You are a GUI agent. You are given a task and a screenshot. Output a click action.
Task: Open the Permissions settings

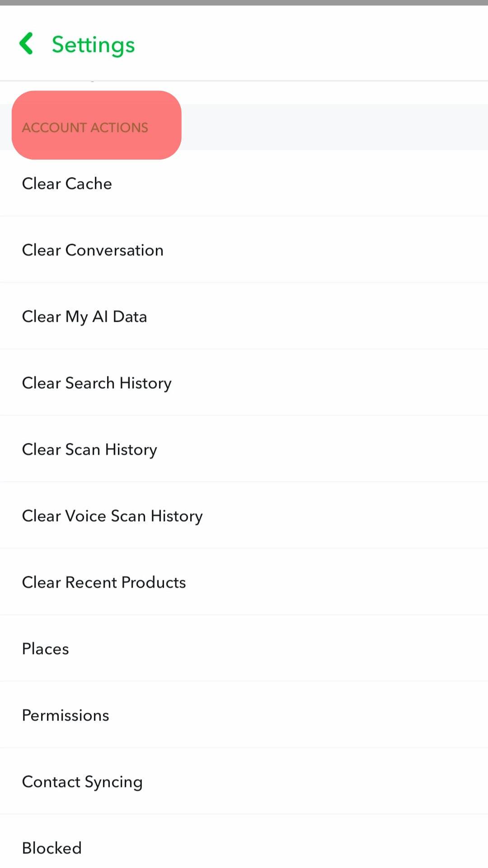click(66, 715)
